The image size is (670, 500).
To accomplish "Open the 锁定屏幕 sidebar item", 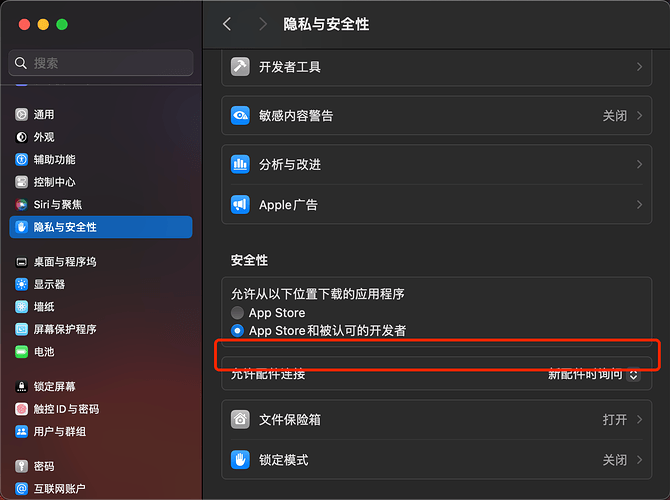I will [x=54, y=386].
